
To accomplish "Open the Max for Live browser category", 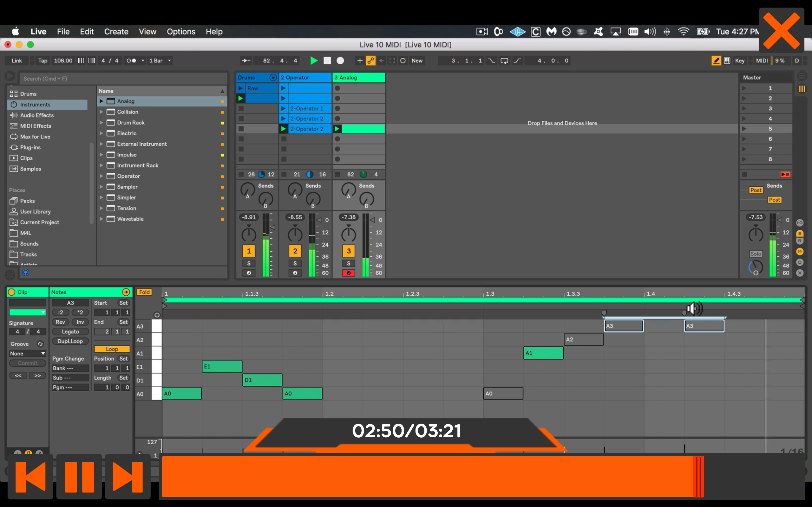I will (35, 137).
